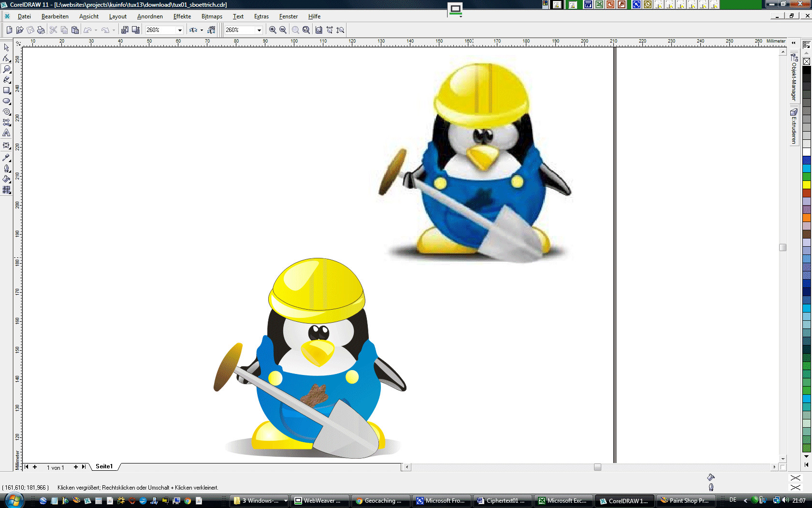Select the Seite1 page tab
Image resolution: width=812 pixels, height=508 pixels.
point(104,466)
